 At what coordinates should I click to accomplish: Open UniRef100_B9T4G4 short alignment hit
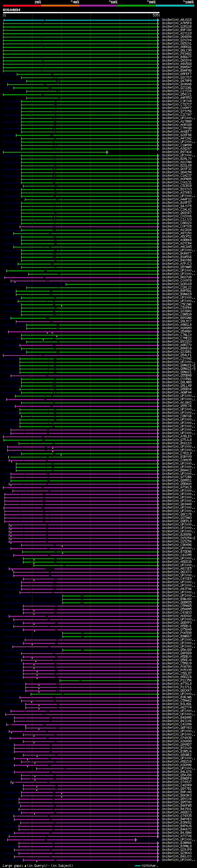click(x=177, y=152)
